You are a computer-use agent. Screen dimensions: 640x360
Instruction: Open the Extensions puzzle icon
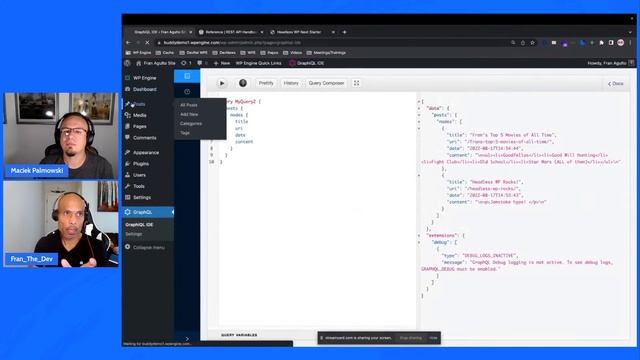pyautogui.click(x=601, y=42)
